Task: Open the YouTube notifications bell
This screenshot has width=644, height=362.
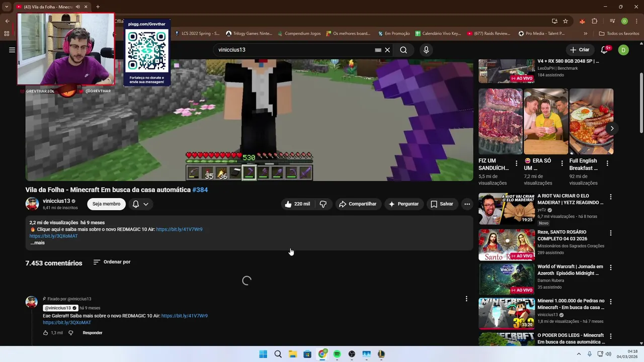Action: point(605,50)
